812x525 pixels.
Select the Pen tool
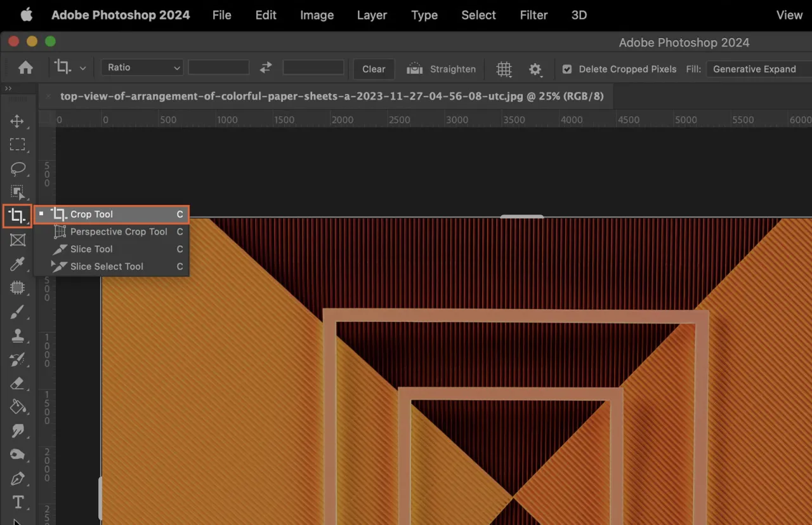18,478
